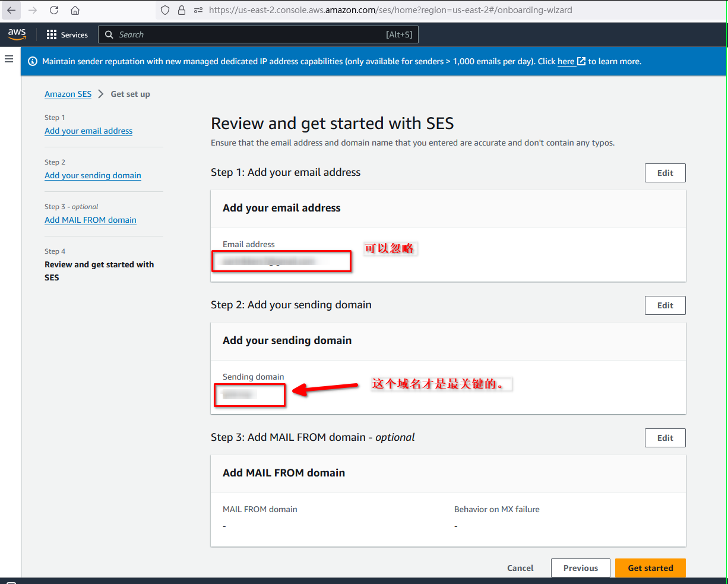728x584 pixels.
Task: Go to Step 1 Add your email address
Action: pyautogui.click(x=88, y=131)
